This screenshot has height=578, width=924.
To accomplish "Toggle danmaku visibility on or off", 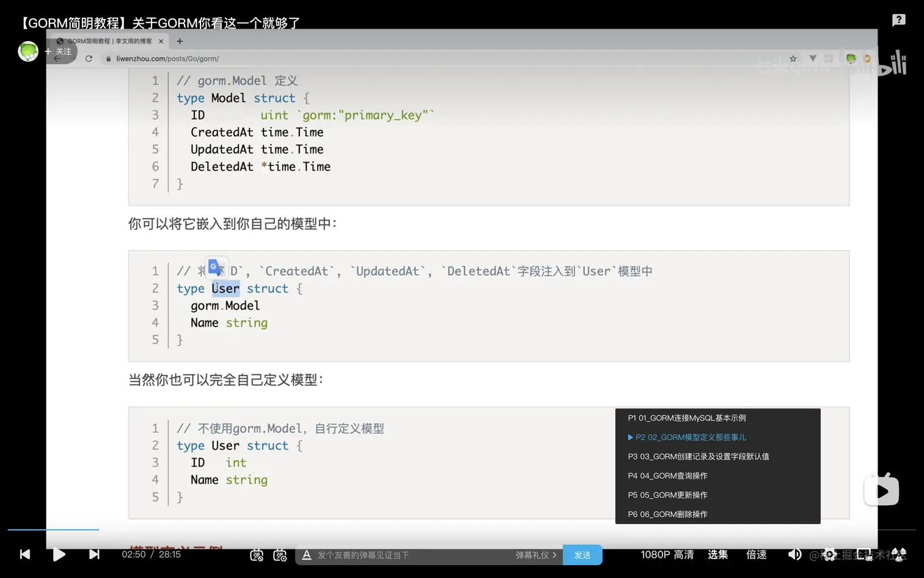I will (257, 555).
